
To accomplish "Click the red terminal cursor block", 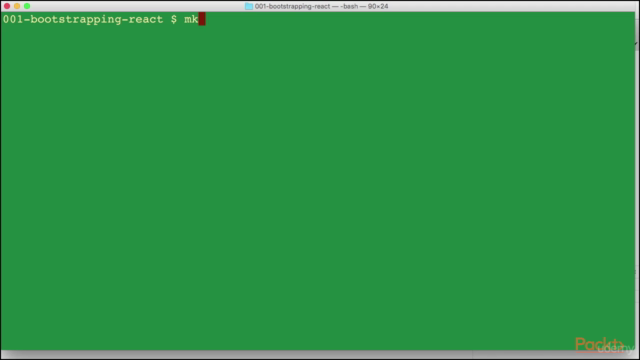I will [202, 19].
